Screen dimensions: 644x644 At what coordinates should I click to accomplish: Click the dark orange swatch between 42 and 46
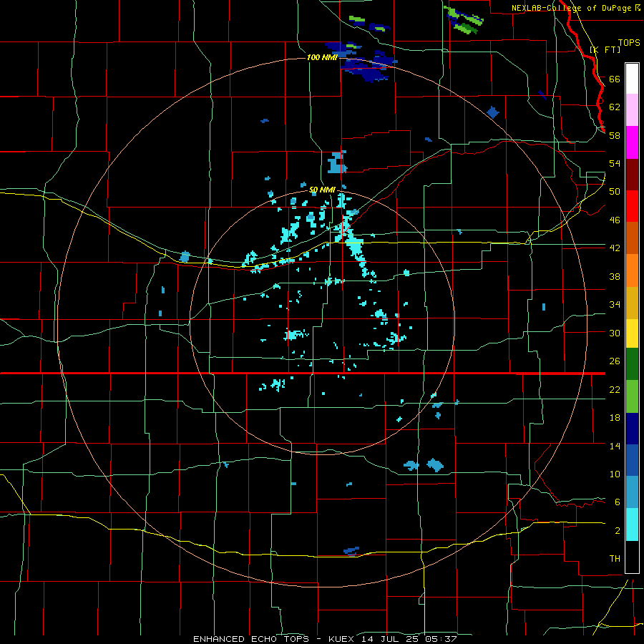(632, 238)
